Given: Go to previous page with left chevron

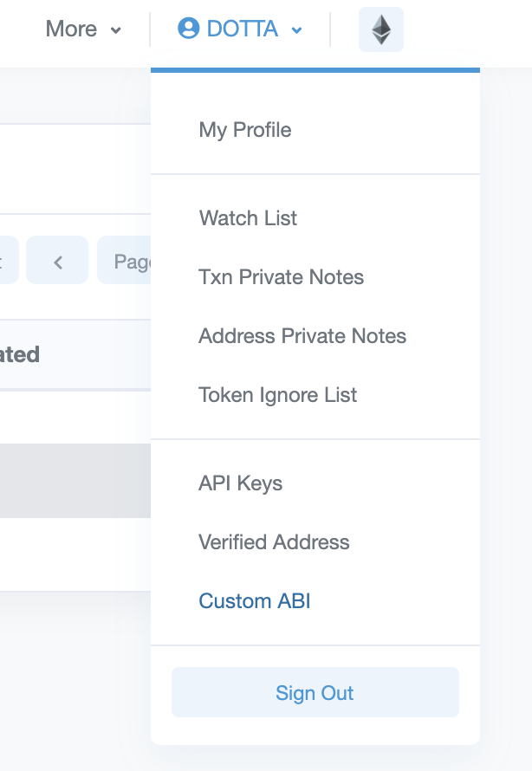Looking at the screenshot, I should tap(57, 260).
